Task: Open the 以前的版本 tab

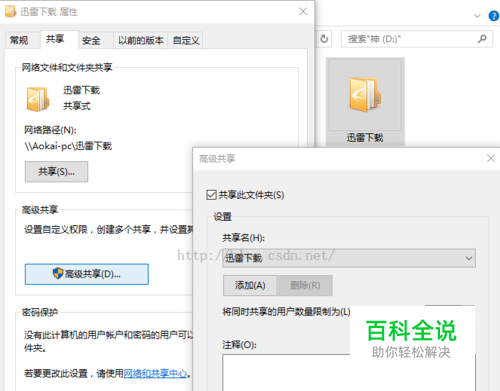Action: (x=141, y=41)
